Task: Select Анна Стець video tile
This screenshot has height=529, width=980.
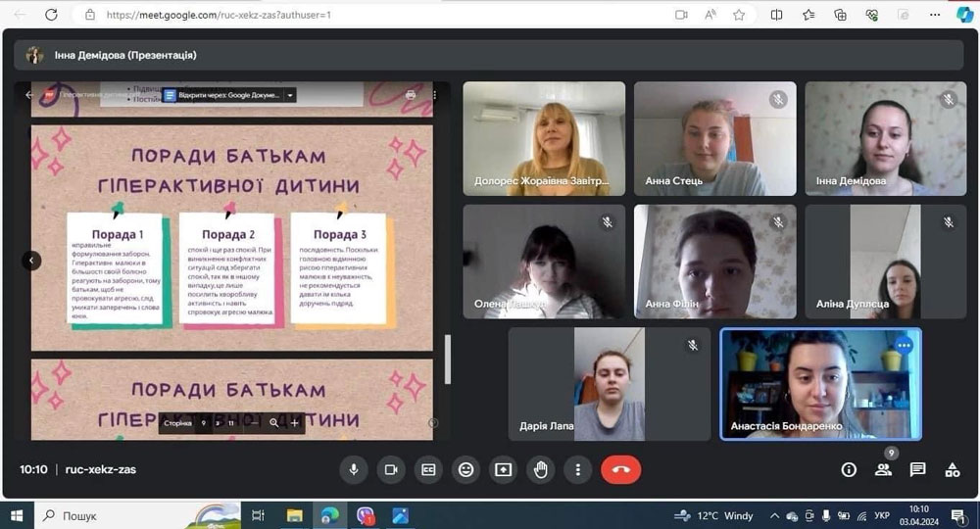Action: [x=715, y=139]
